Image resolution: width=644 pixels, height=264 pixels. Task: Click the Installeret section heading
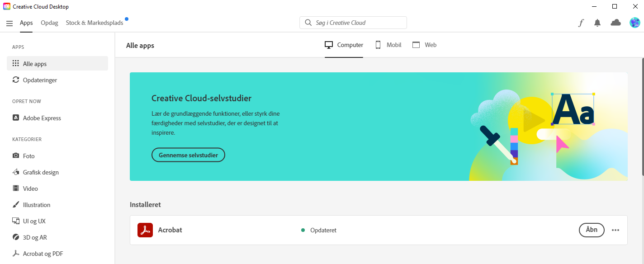145,205
